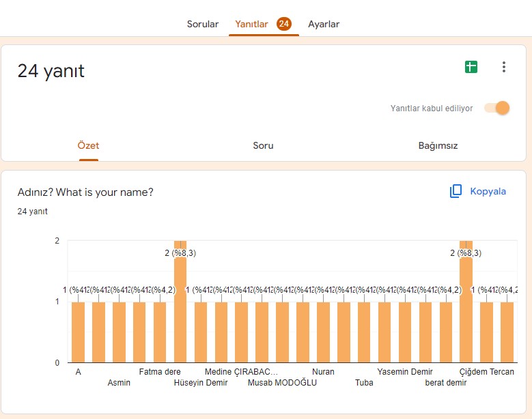The width and height of the screenshot is (532, 419).
Task: Click the chart bar for Asmin
Action: 119,332
